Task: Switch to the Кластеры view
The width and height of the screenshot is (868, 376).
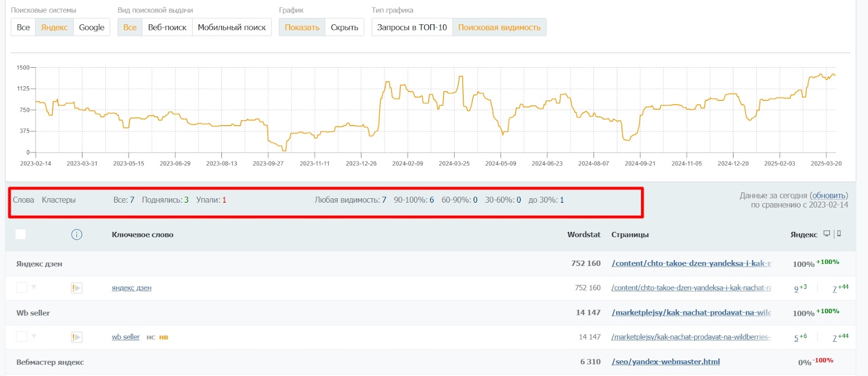Action: tap(59, 200)
